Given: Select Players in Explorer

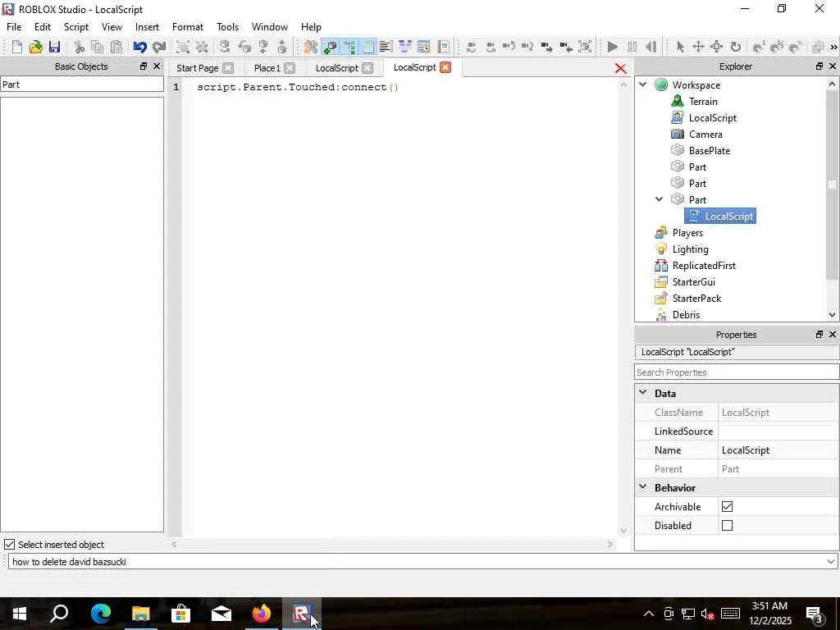Looking at the screenshot, I should coord(687,232).
